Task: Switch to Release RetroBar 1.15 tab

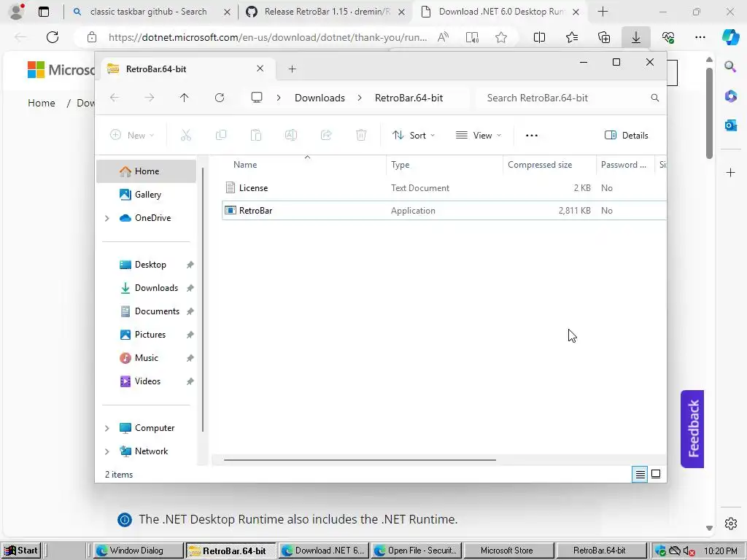Action: tap(326, 12)
